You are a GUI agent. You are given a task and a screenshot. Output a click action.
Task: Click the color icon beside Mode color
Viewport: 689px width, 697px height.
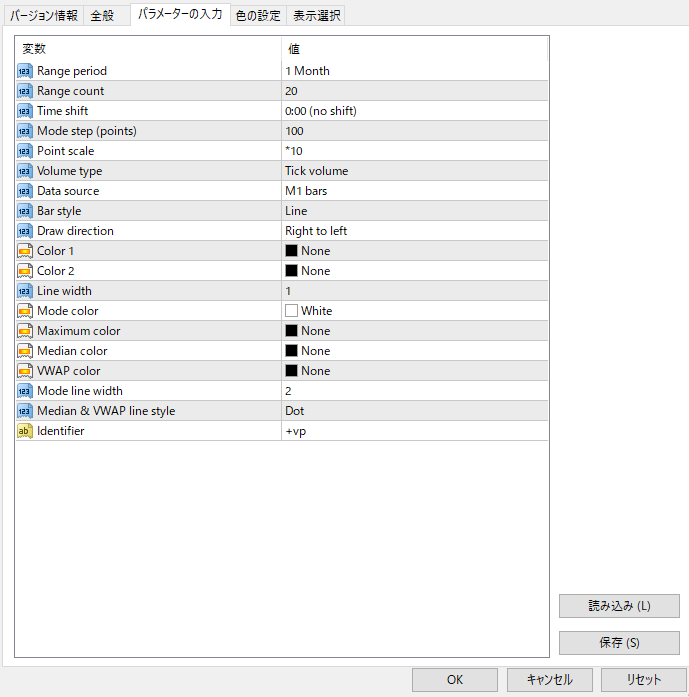click(x=25, y=311)
